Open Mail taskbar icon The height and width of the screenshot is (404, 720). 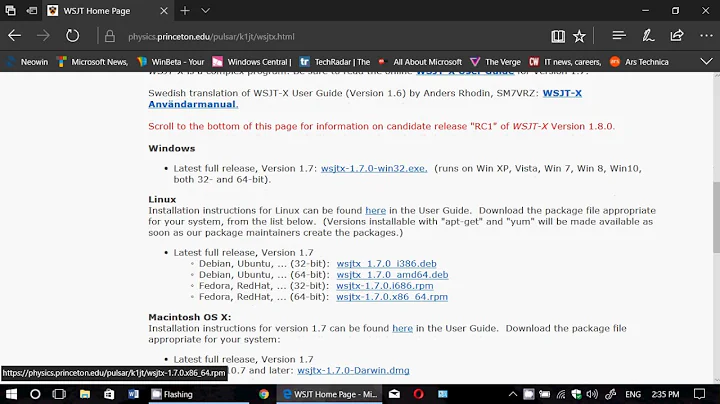pos(394,394)
